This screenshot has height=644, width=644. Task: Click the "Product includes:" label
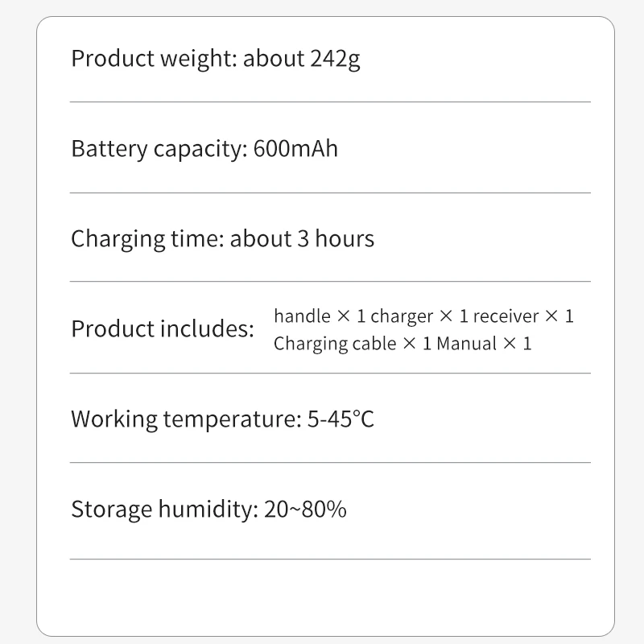point(163,328)
